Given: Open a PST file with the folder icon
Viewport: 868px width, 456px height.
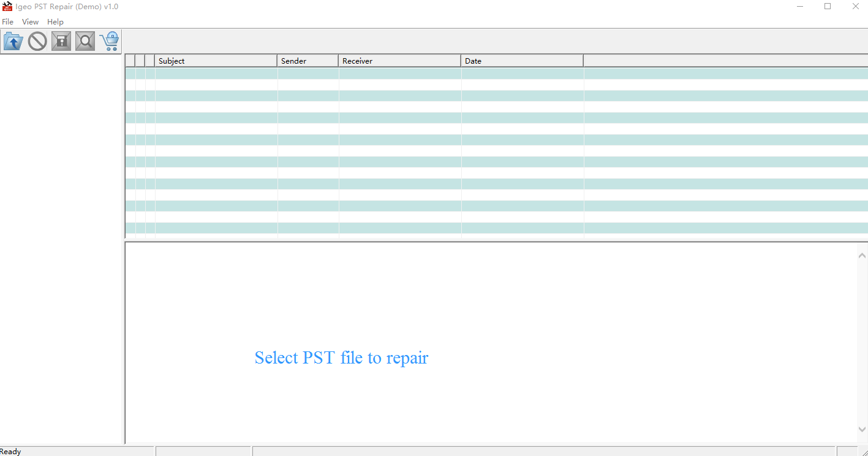Looking at the screenshot, I should click(13, 42).
